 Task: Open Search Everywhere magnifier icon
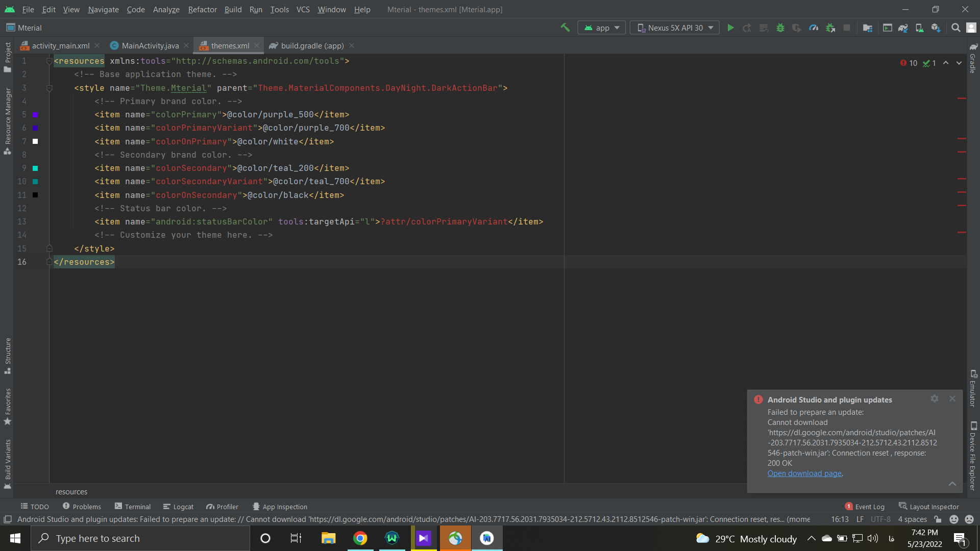pyautogui.click(x=955, y=28)
